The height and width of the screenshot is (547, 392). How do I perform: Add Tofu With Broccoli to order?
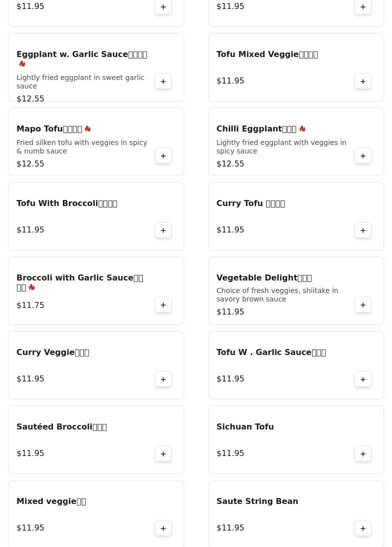click(x=163, y=230)
